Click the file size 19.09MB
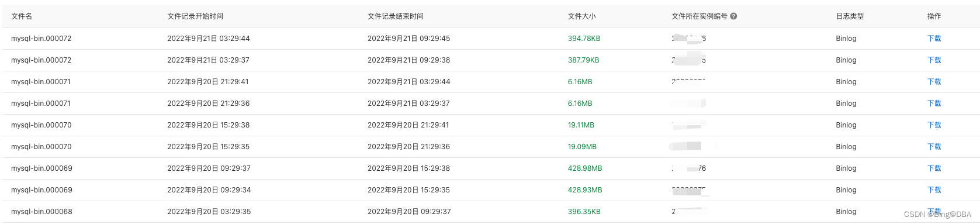Screen dimensions: 980x224 [x=582, y=147]
